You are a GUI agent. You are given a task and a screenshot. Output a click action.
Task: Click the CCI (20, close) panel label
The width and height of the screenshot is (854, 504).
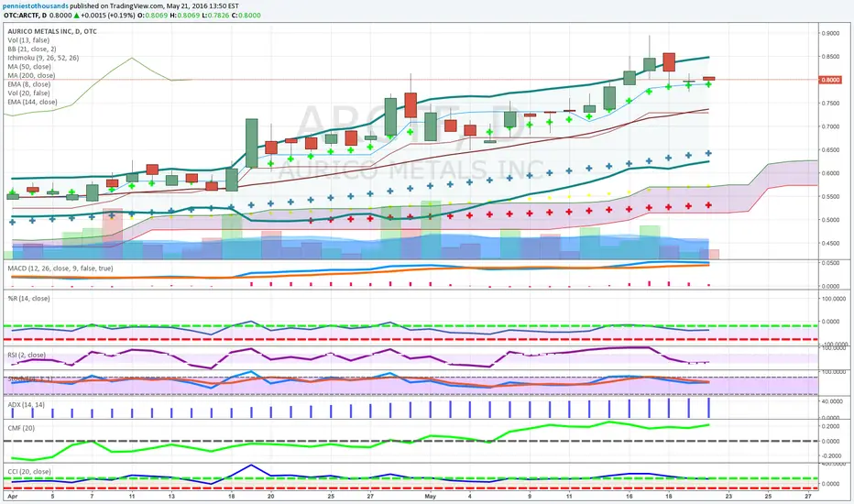pos(29,472)
